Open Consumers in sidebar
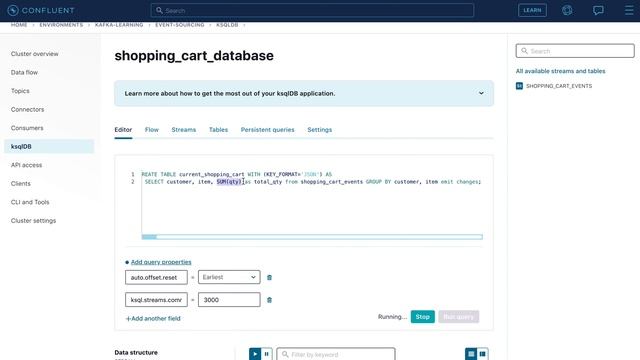Viewport: 640px width, 360px height. (x=27, y=128)
